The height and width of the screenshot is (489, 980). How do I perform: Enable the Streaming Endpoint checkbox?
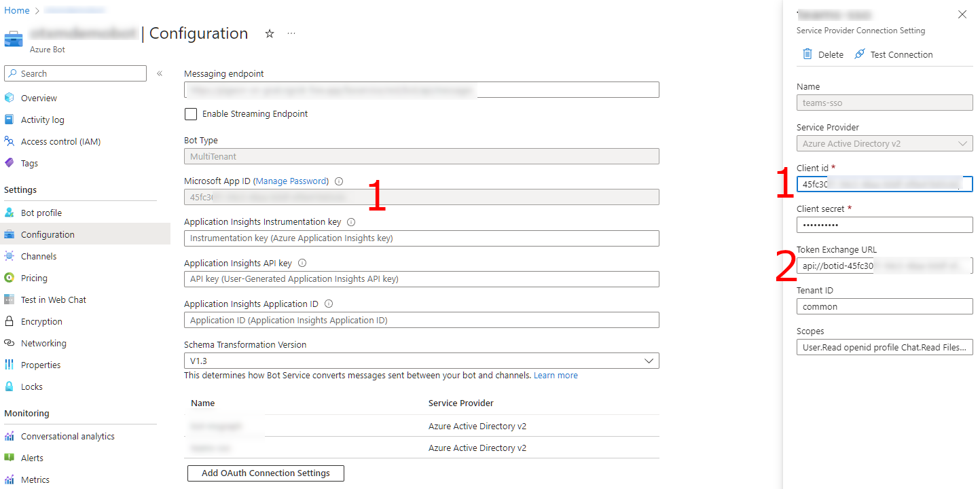pos(191,113)
